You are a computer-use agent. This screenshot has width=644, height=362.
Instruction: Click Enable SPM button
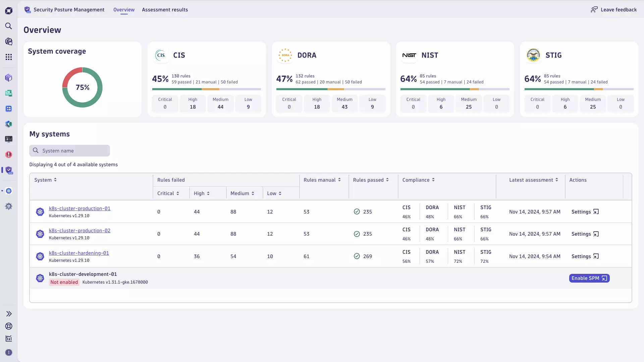(589, 278)
